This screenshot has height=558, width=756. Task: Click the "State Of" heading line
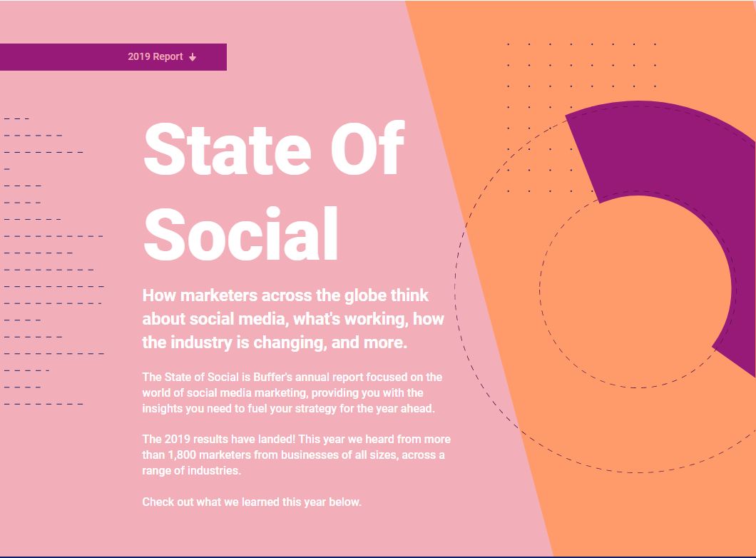pyautogui.click(x=274, y=150)
